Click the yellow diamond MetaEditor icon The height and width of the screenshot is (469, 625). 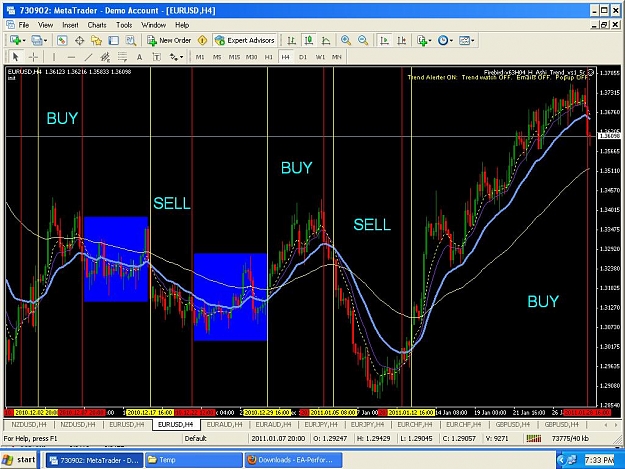[x=202, y=40]
